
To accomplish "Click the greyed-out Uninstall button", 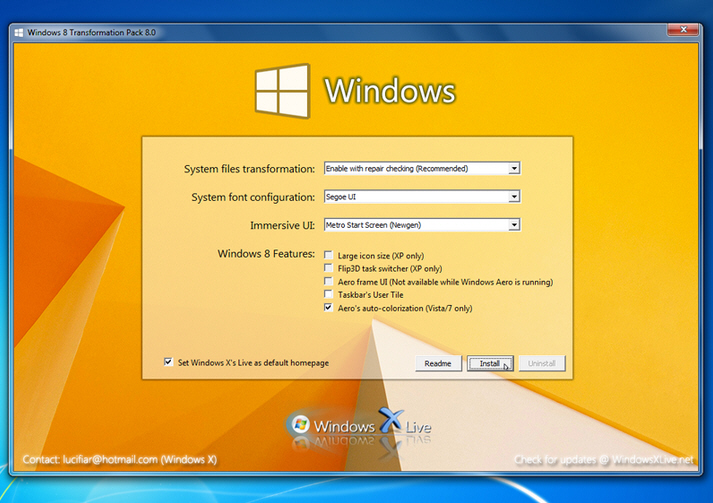I will pyautogui.click(x=542, y=363).
